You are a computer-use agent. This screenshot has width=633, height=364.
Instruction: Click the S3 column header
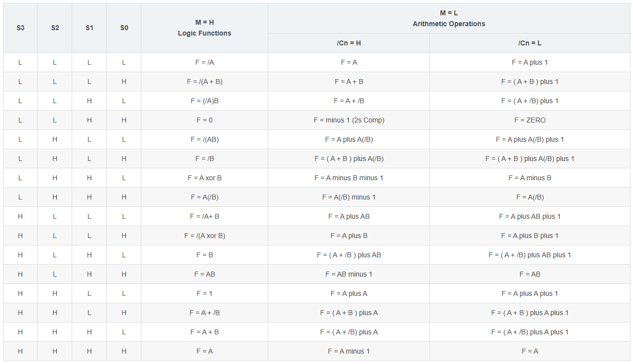point(20,28)
